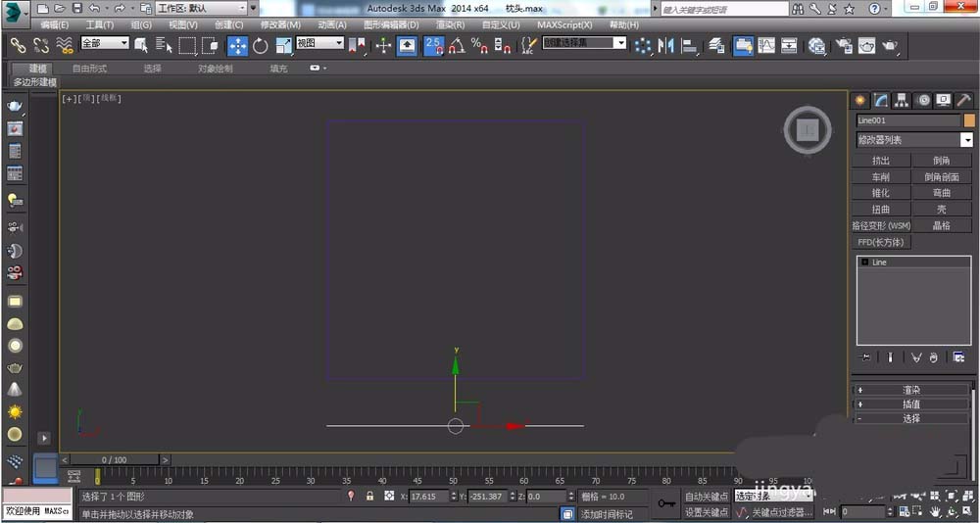
Task: Select the Rotate tool in main toolbar
Action: [261, 45]
